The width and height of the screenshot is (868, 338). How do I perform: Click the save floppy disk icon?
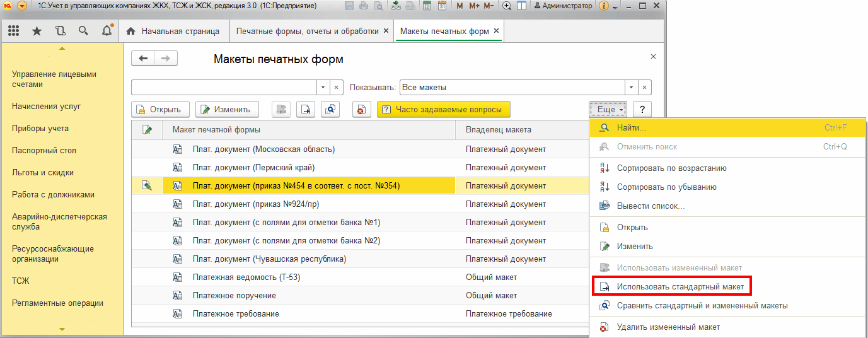350,6
